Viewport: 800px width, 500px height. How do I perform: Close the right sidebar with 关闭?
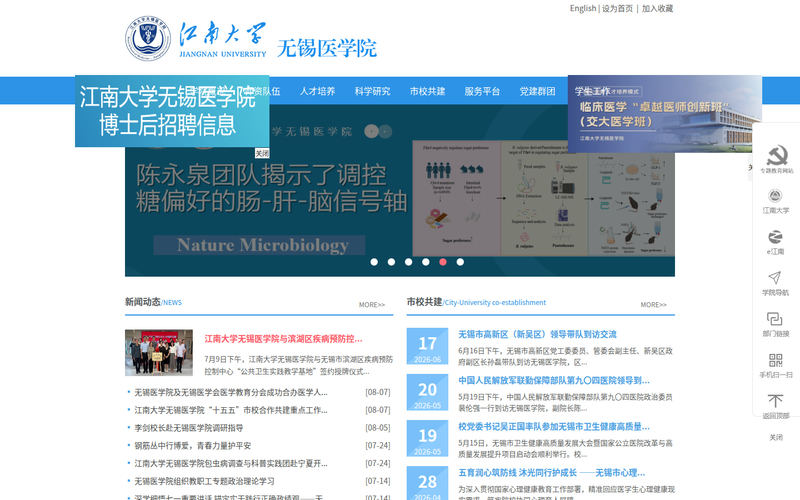[x=776, y=437]
